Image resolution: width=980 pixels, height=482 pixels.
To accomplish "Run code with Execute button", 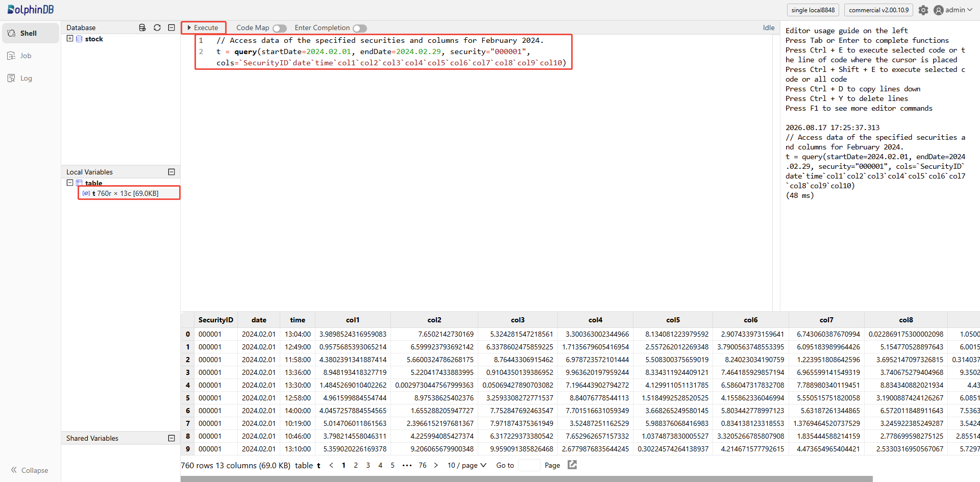I will (x=203, y=28).
